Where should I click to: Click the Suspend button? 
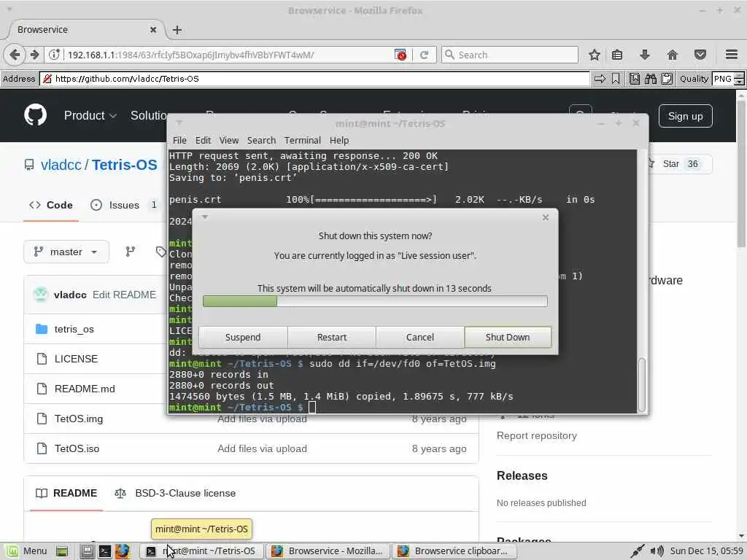tap(243, 337)
